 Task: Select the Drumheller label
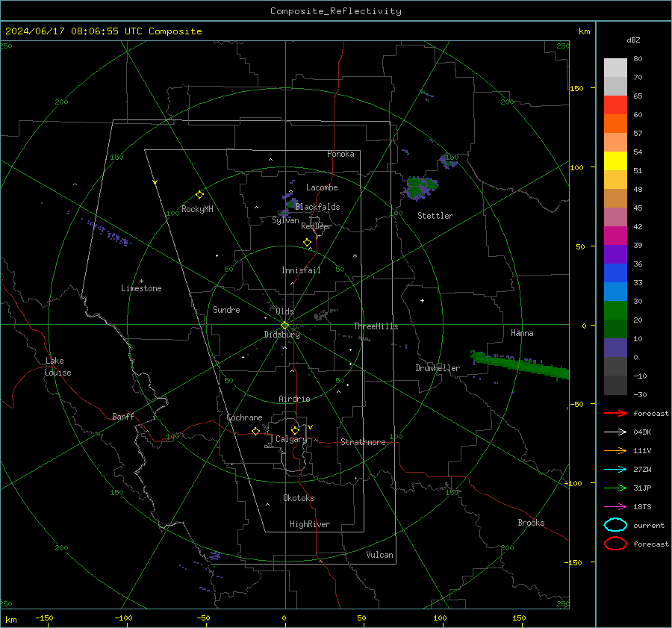(x=438, y=368)
